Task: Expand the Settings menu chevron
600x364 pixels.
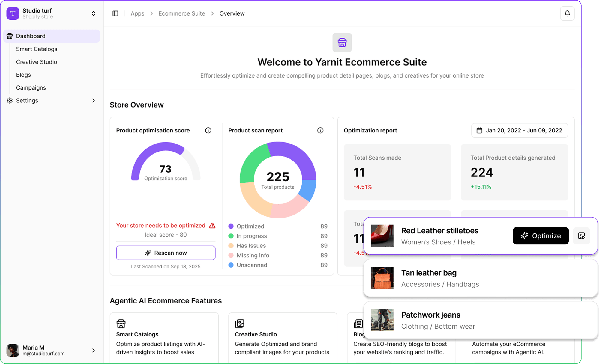Action: 94,100
